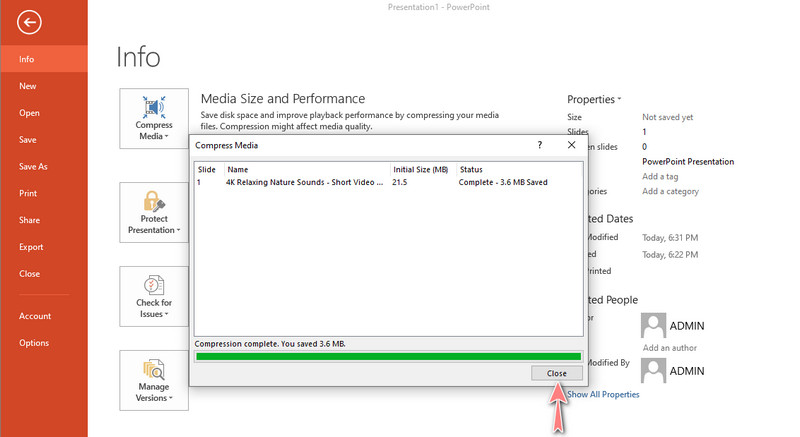The image size is (800, 437).
Task: Go to the Save As page
Action: [x=33, y=166]
